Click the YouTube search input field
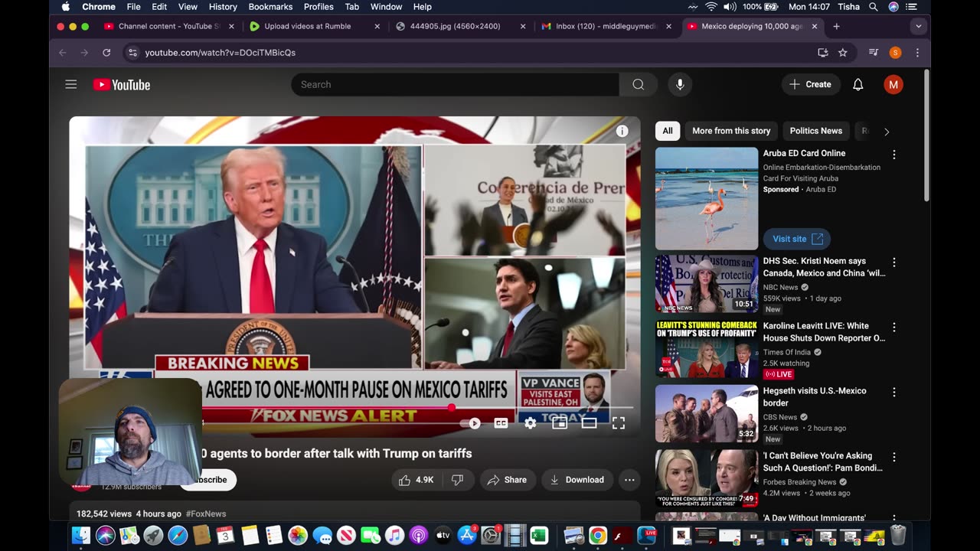 coord(455,84)
